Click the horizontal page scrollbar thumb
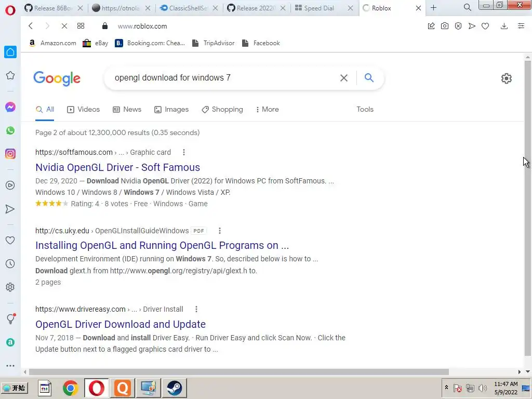The height and width of the screenshot is (399, 532). (x=239, y=372)
